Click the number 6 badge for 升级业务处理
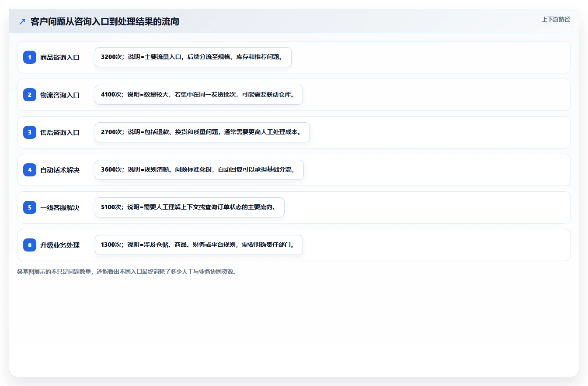588x386 pixels. [x=30, y=245]
